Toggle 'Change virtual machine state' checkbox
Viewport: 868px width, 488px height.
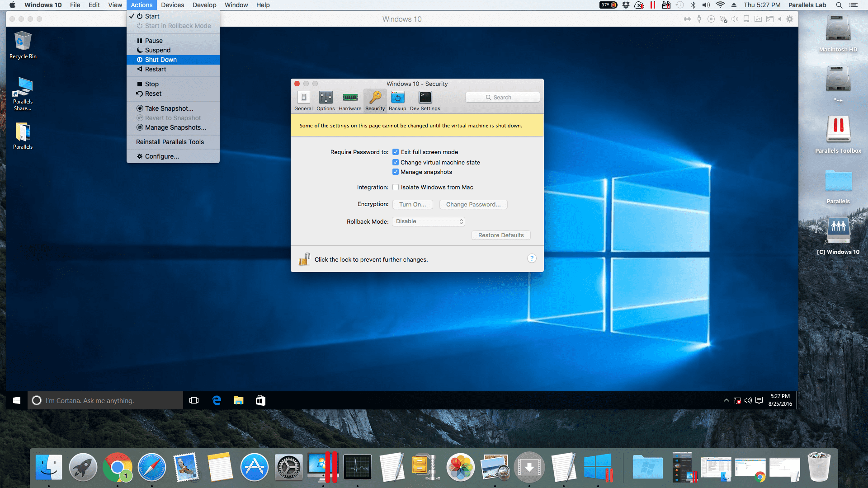(395, 162)
